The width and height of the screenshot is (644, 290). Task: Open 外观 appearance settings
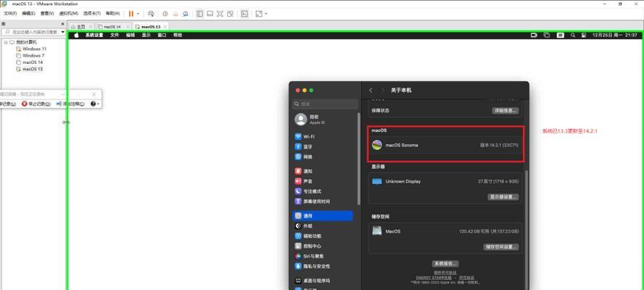point(323,226)
